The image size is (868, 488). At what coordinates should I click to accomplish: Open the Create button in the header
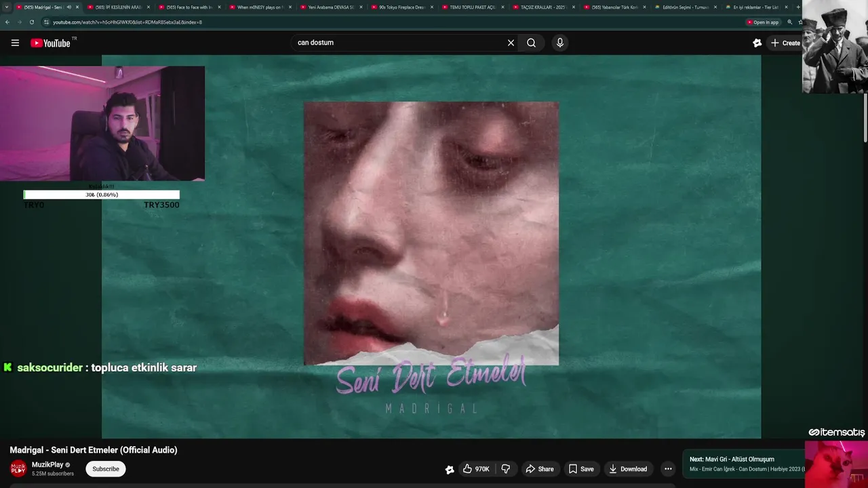[786, 43]
